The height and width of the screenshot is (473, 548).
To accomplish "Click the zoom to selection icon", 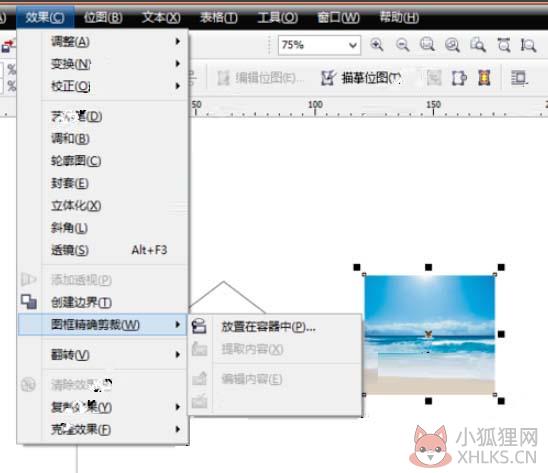I will (x=427, y=45).
